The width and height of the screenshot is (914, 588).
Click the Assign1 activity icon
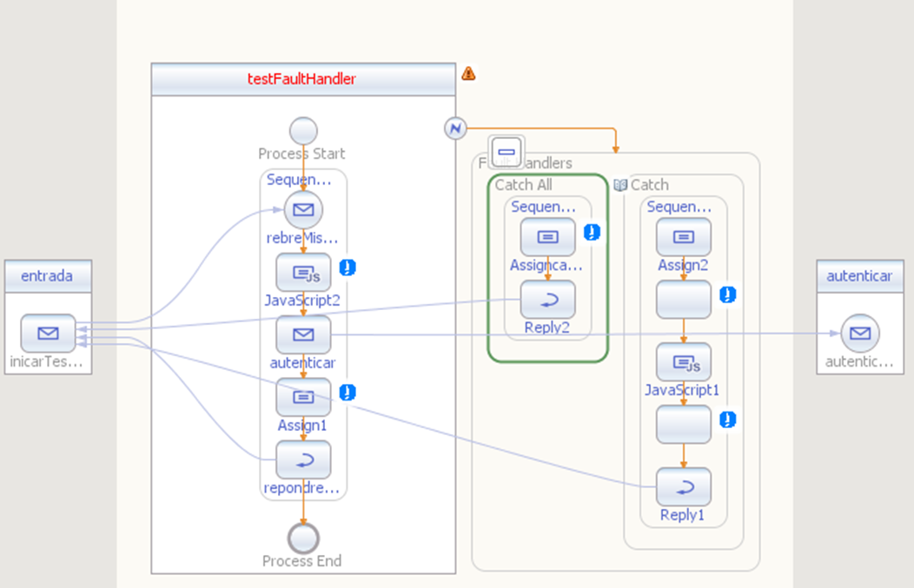303,398
